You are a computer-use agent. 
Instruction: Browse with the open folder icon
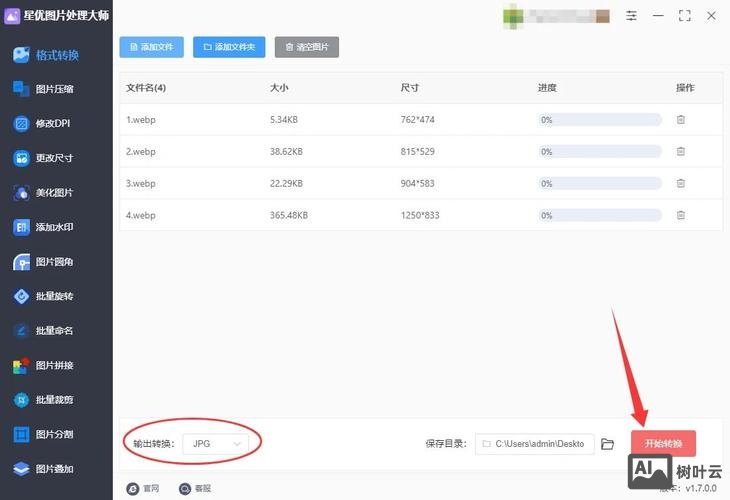click(x=608, y=444)
